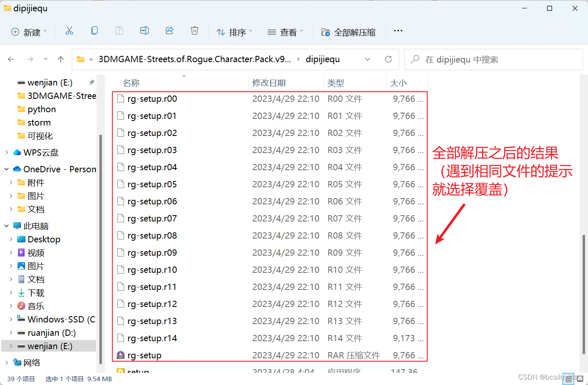Refresh the folder with the refresh icon
The image size is (588, 385).
pos(388,59)
